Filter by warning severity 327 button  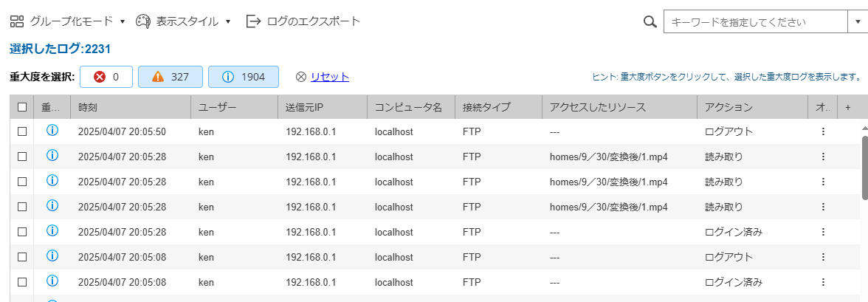coord(170,77)
